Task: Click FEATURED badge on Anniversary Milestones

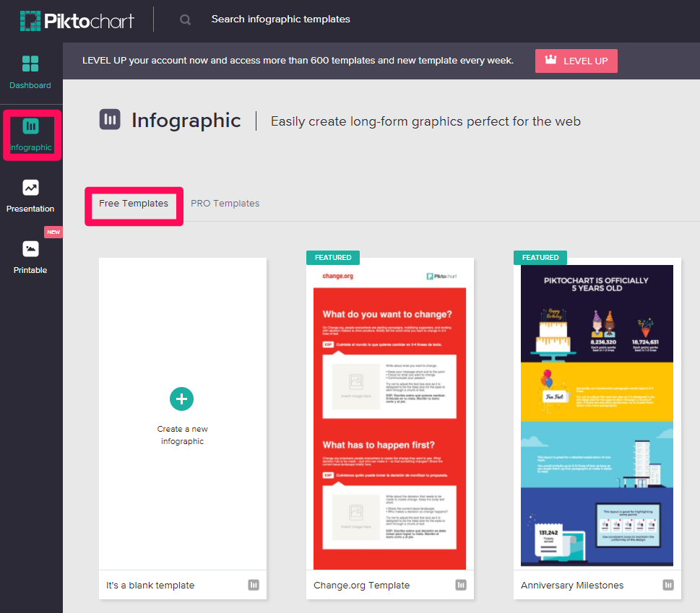Action: click(540, 258)
